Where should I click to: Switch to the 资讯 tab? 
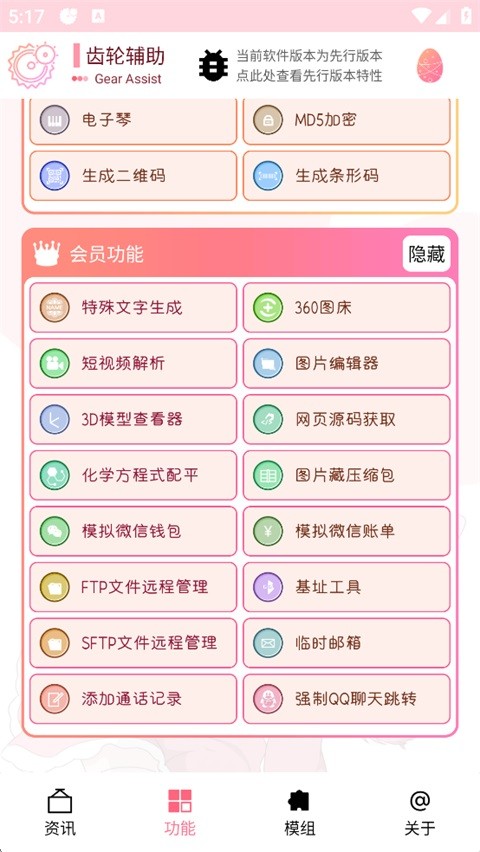tap(60, 813)
